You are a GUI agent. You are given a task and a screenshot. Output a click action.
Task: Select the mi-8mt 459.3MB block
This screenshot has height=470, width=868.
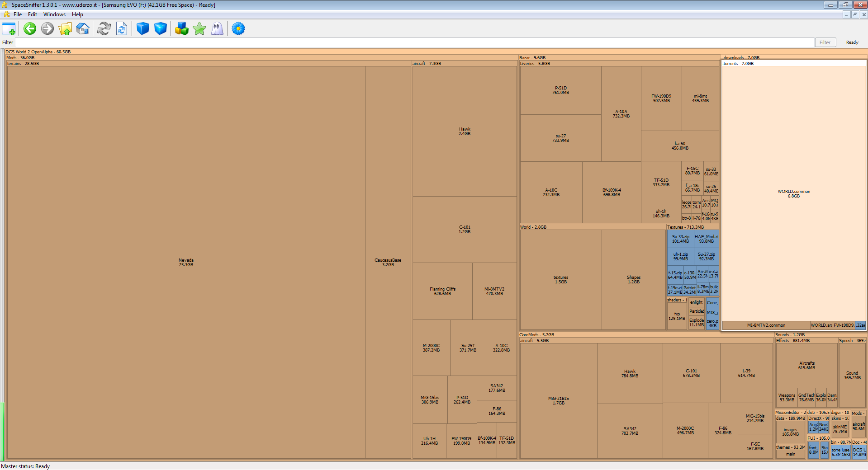(x=700, y=99)
